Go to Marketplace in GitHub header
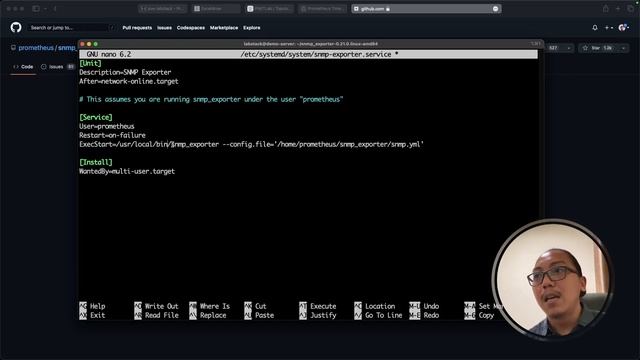 [224, 28]
